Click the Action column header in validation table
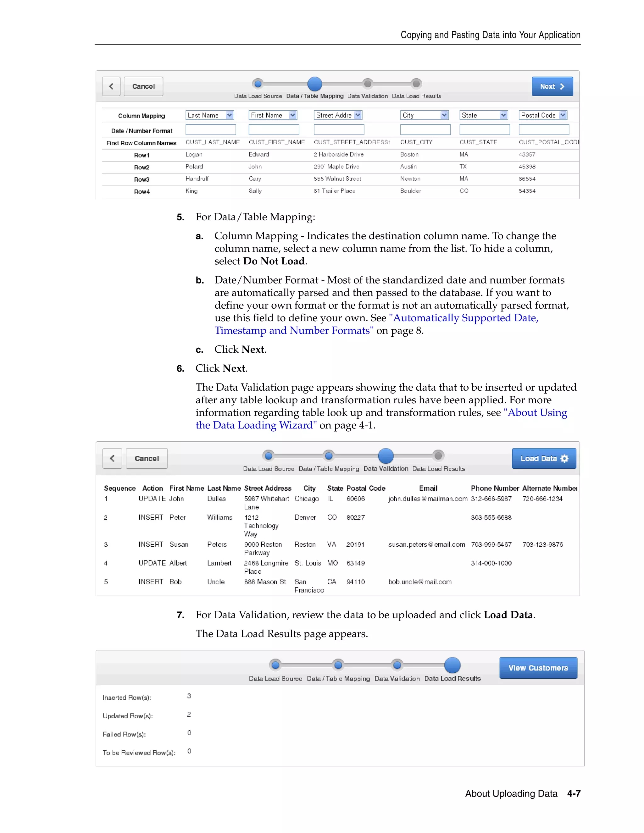The width and height of the screenshot is (644, 833). tap(153, 488)
